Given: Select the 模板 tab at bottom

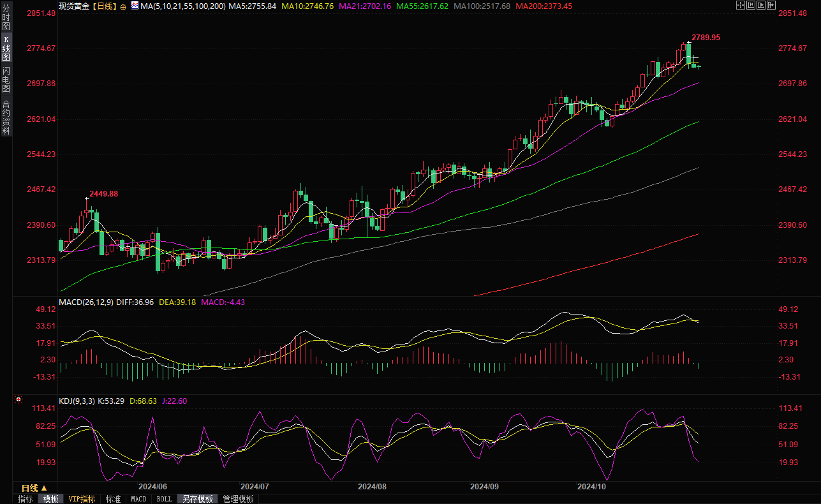Looking at the screenshot, I should [50, 499].
